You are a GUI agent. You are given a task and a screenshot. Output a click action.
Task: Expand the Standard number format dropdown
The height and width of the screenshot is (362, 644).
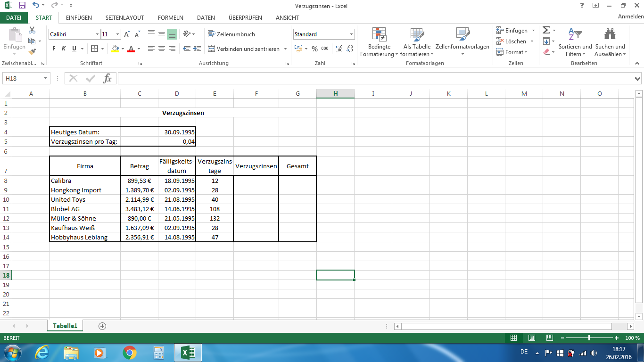click(351, 34)
